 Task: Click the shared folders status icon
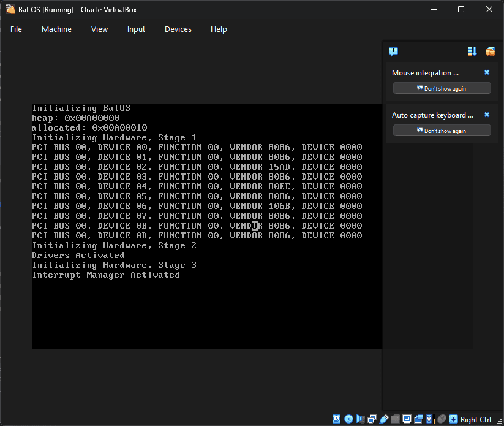(395, 419)
